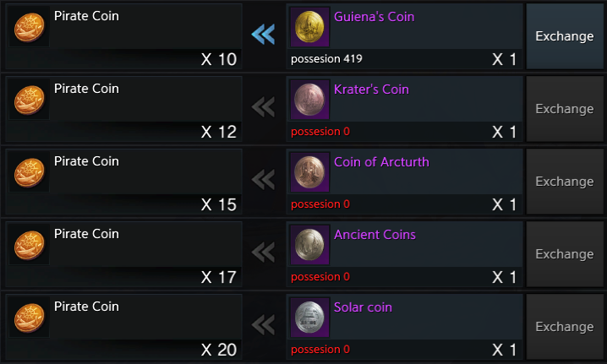607x364 pixels.
Task: Hit Exchange button for Solar coin
Action: 565,327
